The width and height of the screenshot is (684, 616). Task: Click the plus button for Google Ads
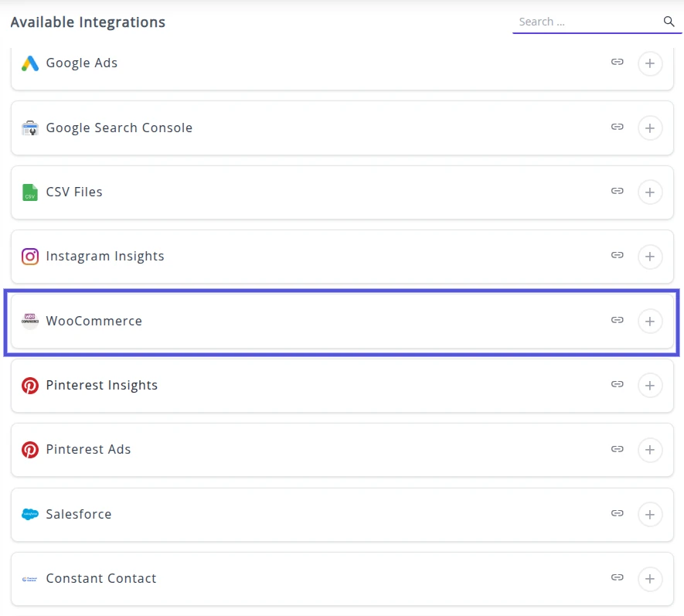650,63
